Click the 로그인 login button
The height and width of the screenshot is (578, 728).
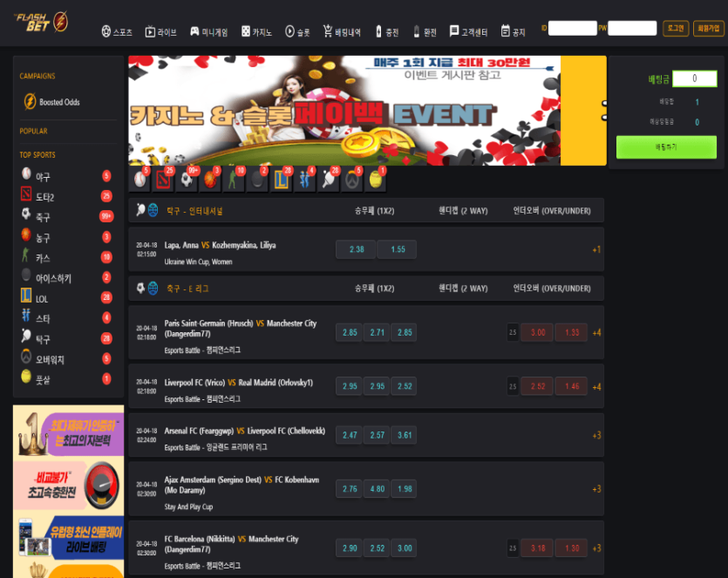[676, 28]
